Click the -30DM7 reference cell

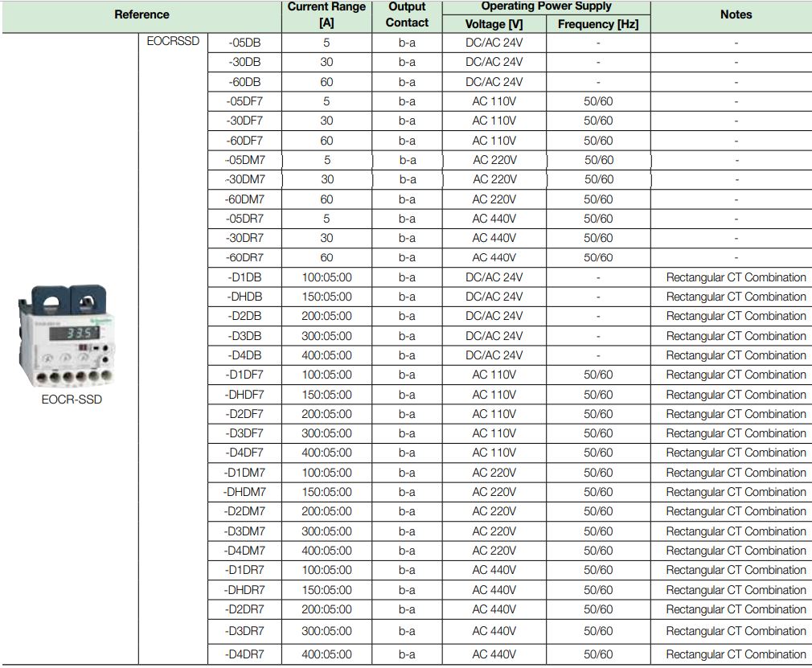click(x=244, y=179)
